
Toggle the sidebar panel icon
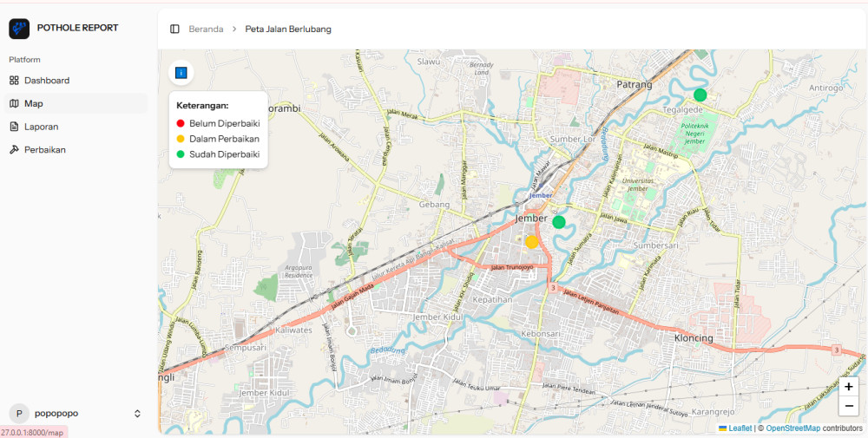tap(174, 29)
